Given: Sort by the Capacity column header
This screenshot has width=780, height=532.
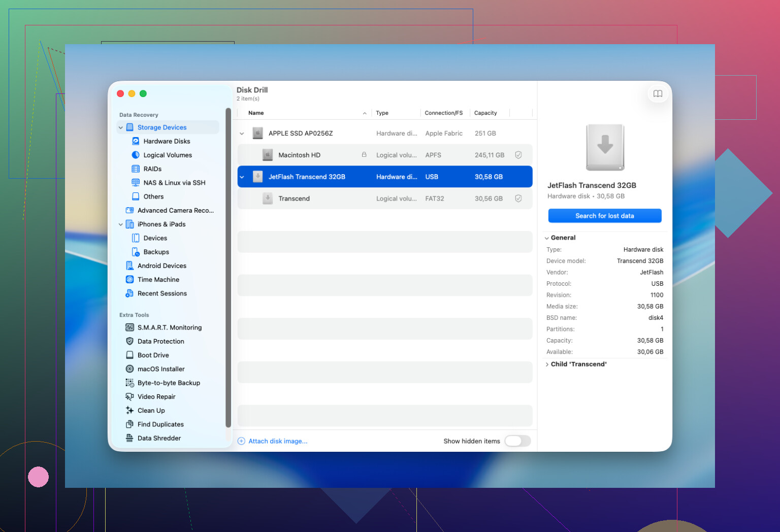Looking at the screenshot, I should point(485,113).
